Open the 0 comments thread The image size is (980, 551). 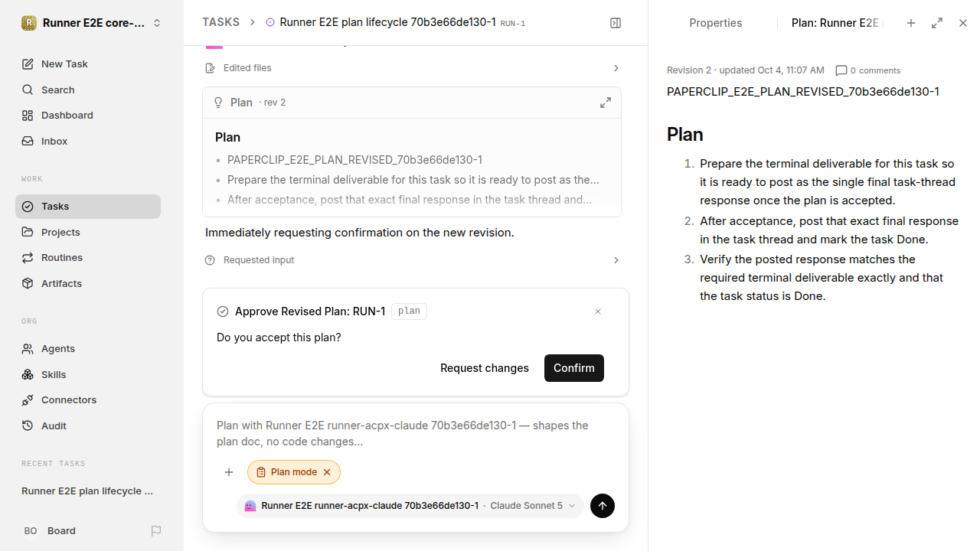tap(868, 70)
